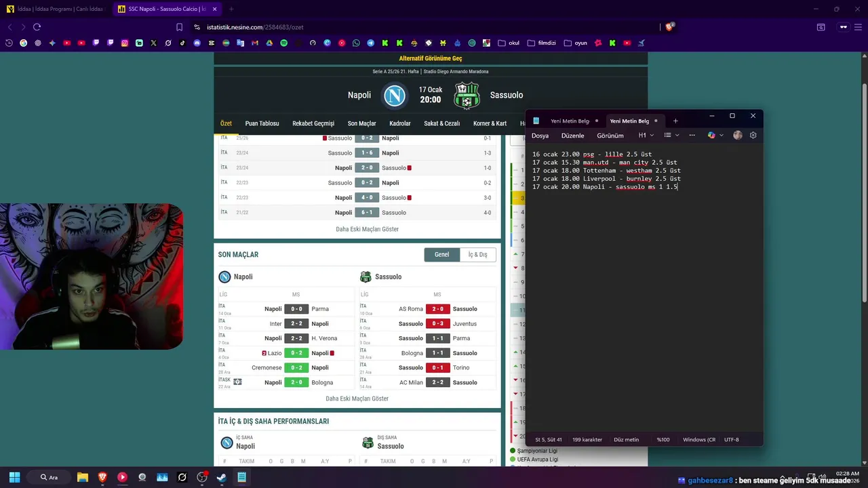
Task: Open a new browser tab
Action: (x=231, y=9)
